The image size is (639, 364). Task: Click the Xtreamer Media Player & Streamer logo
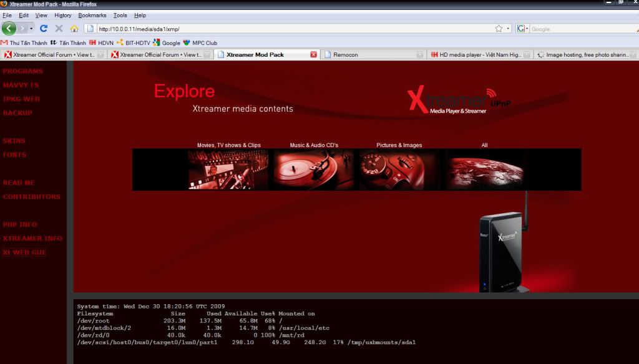[459, 100]
